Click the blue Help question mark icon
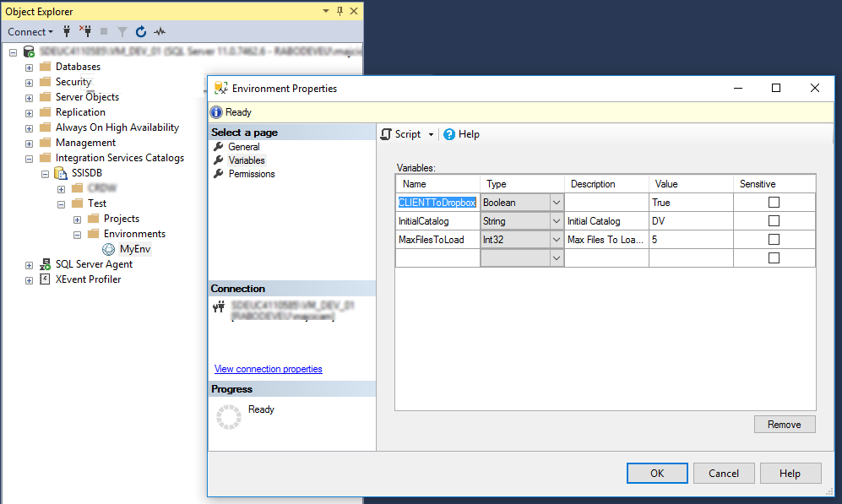Viewport: 842px width, 504px height. (x=449, y=134)
